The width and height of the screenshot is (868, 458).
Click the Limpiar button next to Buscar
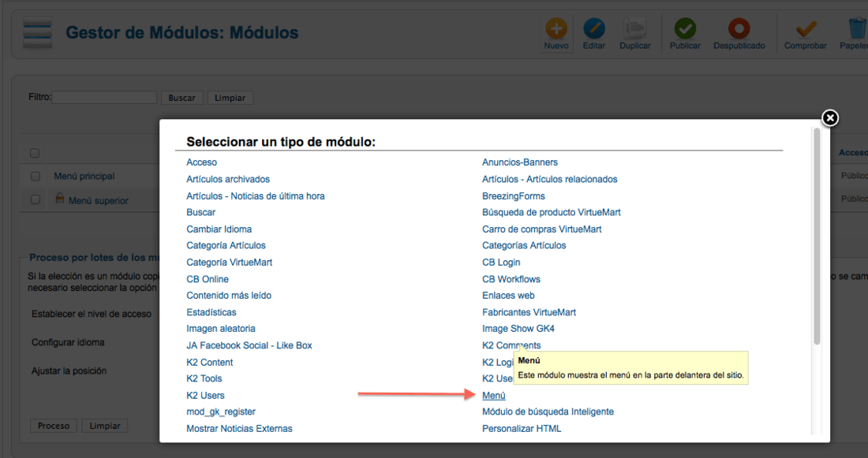[x=230, y=97]
